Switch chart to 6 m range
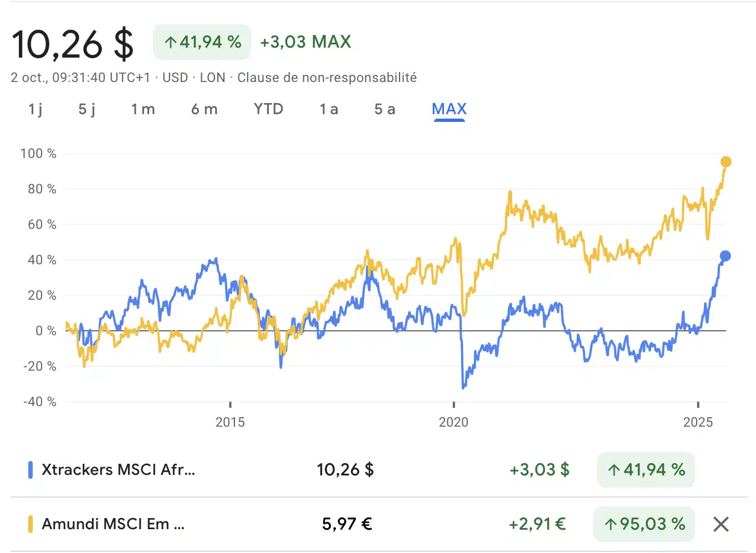Image resolution: width=756 pixels, height=553 pixels. pyautogui.click(x=204, y=109)
